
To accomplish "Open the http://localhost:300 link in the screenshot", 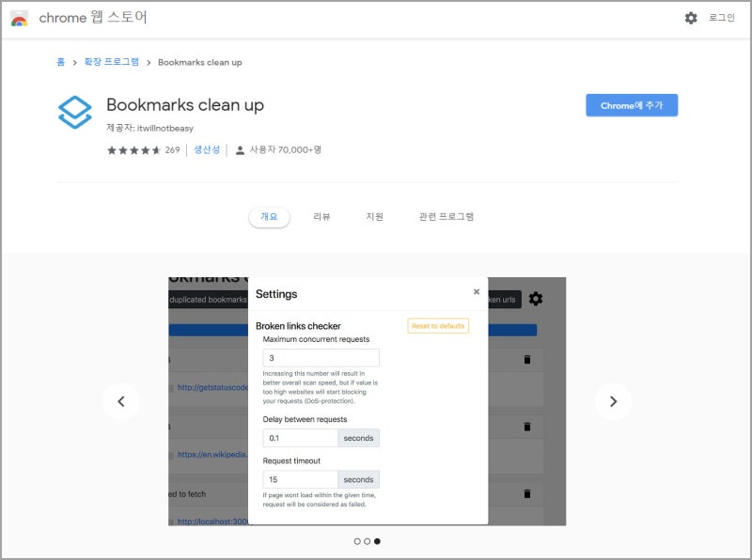I will tap(212, 521).
